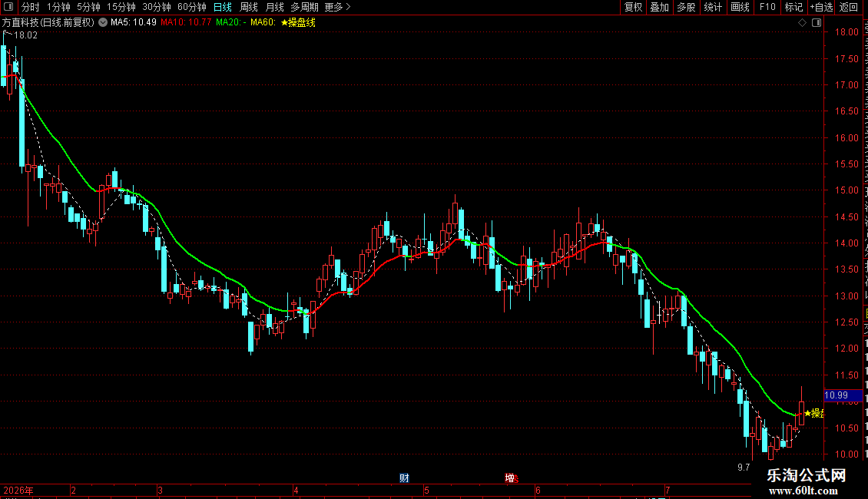Click the month 4 axis label
The width and height of the screenshot is (868, 499).
click(297, 490)
